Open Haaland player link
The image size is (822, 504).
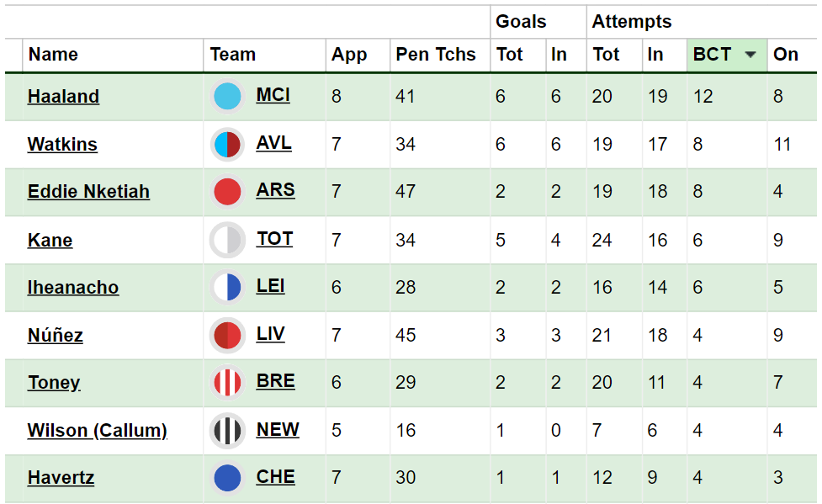[x=63, y=97]
